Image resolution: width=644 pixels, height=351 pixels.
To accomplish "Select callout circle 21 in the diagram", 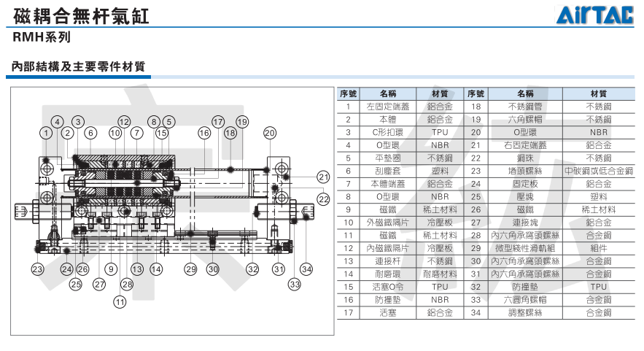I will [323, 177].
